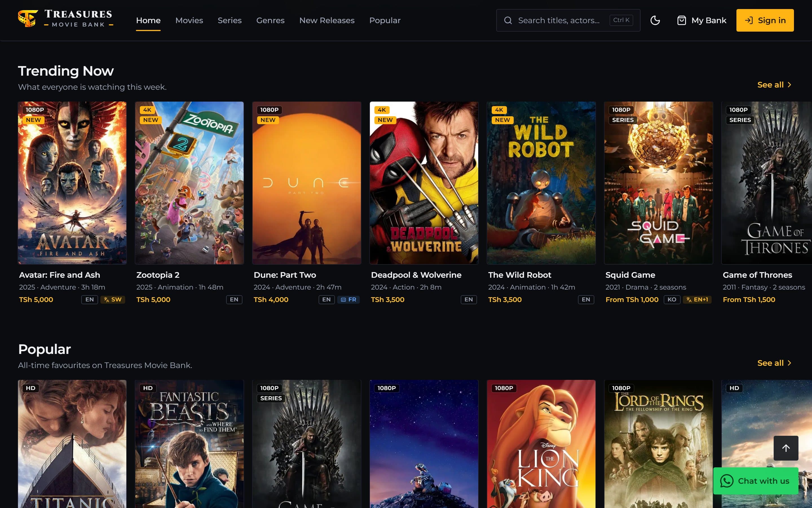Click the Ctrl K shortcut hint
812x508 pixels.
tap(621, 20)
